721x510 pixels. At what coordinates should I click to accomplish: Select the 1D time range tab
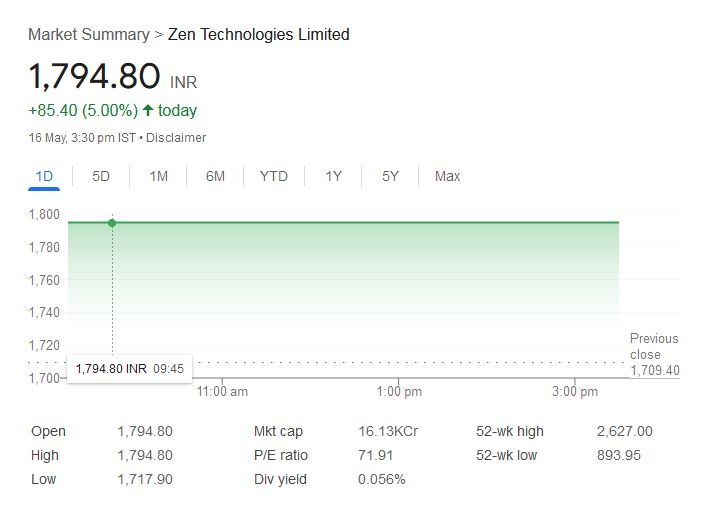tap(44, 176)
